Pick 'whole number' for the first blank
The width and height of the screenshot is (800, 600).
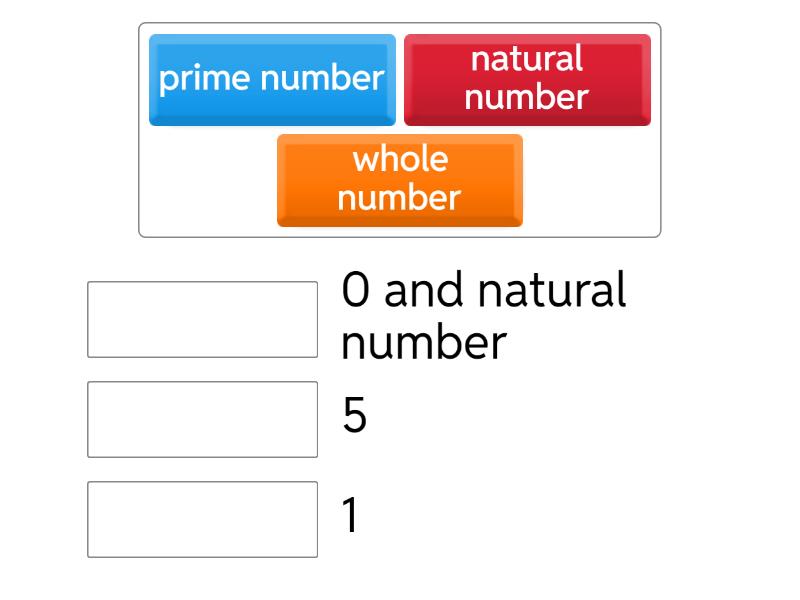(x=400, y=180)
